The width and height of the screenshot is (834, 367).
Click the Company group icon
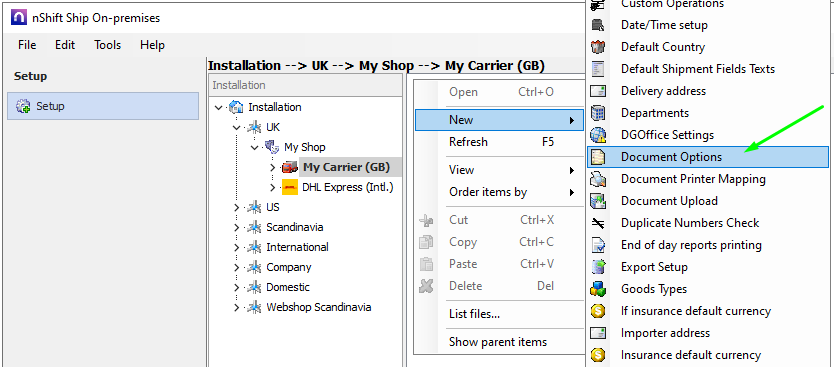coord(254,267)
